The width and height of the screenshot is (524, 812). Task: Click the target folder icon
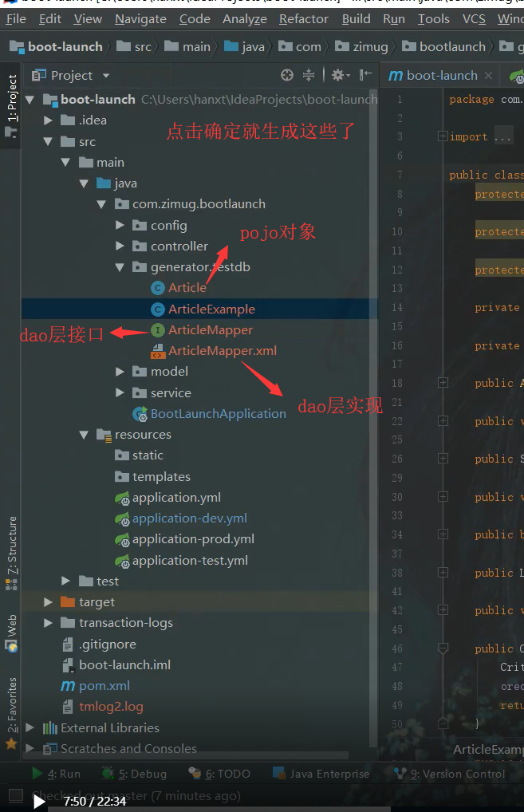pos(68,601)
